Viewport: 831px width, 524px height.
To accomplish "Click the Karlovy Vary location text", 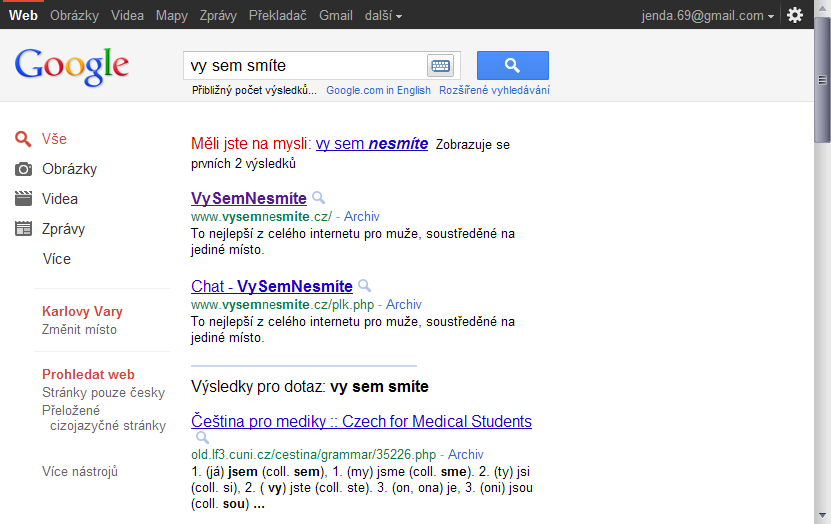I will [82, 312].
